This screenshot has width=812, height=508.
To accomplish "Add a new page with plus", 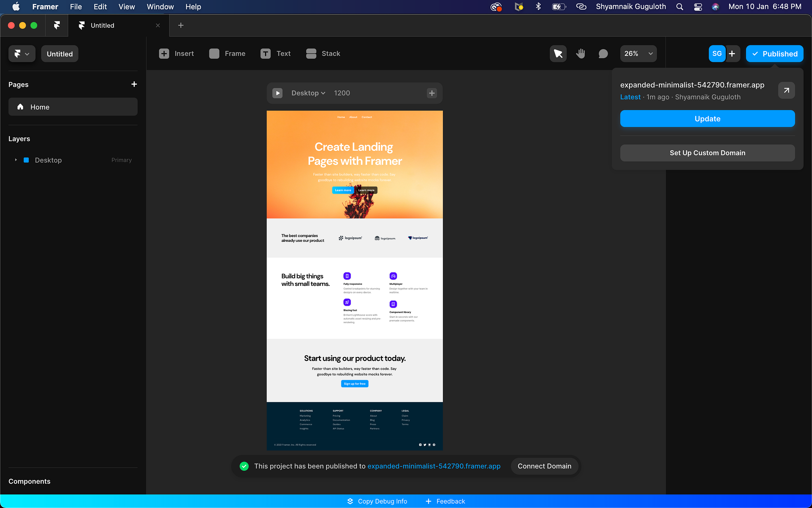I will [134, 84].
